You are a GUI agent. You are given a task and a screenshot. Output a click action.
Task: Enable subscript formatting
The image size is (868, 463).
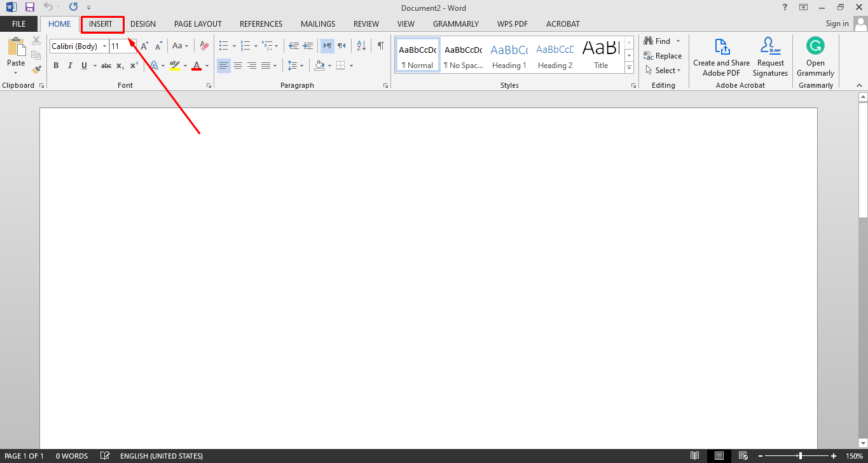[120, 65]
